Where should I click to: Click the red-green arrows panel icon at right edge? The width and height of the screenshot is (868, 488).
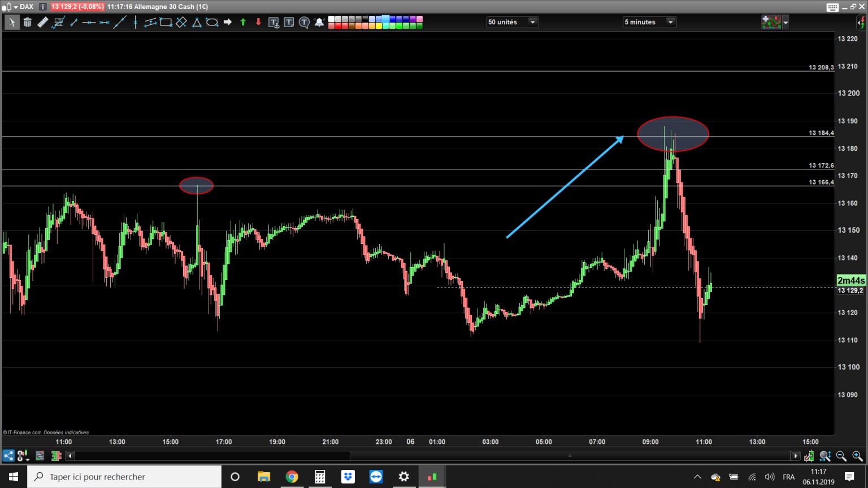click(x=861, y=22)
